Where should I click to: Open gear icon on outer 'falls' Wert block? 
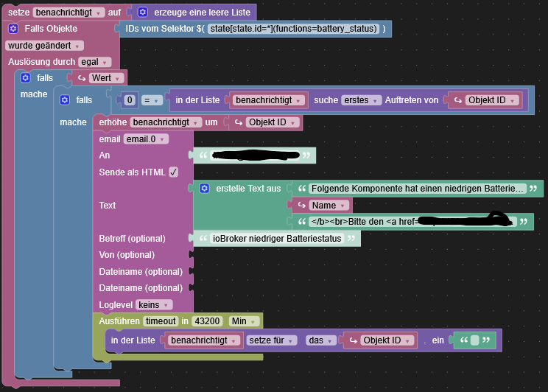(x=26, y=77)
